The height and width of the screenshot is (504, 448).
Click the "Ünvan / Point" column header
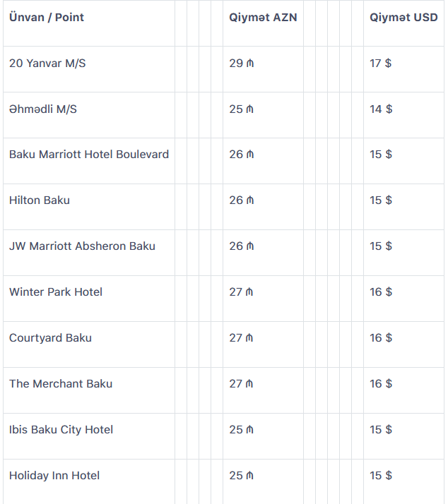47,18
